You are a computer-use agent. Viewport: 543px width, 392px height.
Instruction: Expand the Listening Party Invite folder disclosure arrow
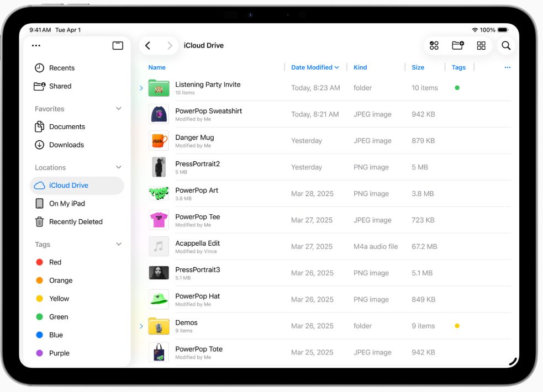click(x=141, y=88)
